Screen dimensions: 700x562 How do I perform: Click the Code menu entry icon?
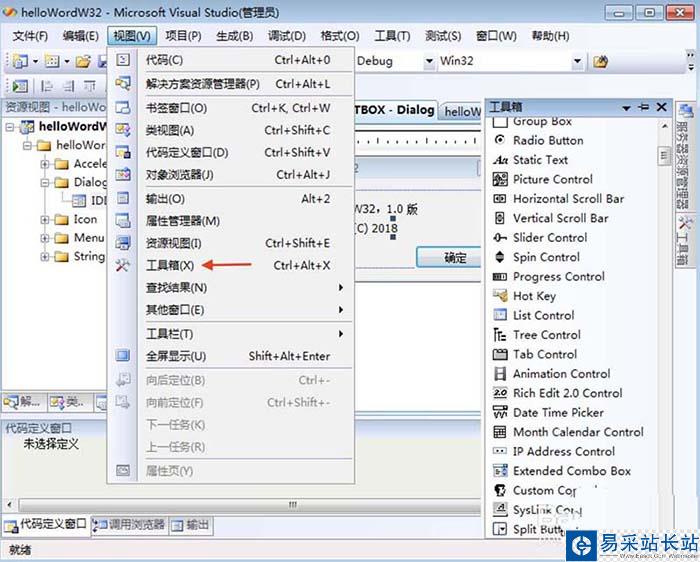(x=123, y=60)
